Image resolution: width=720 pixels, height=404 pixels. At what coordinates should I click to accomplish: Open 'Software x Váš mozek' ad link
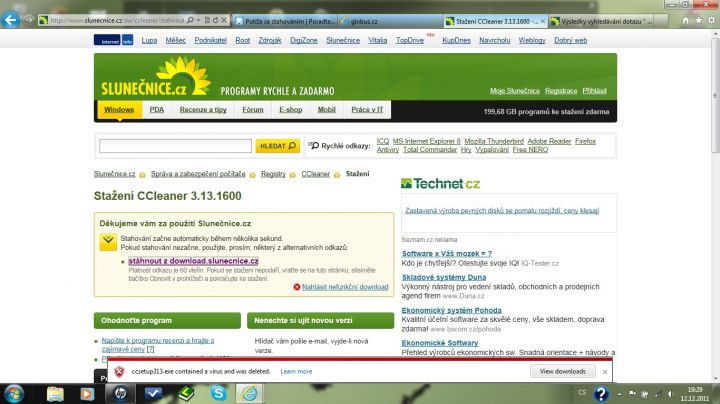point(447,253)
